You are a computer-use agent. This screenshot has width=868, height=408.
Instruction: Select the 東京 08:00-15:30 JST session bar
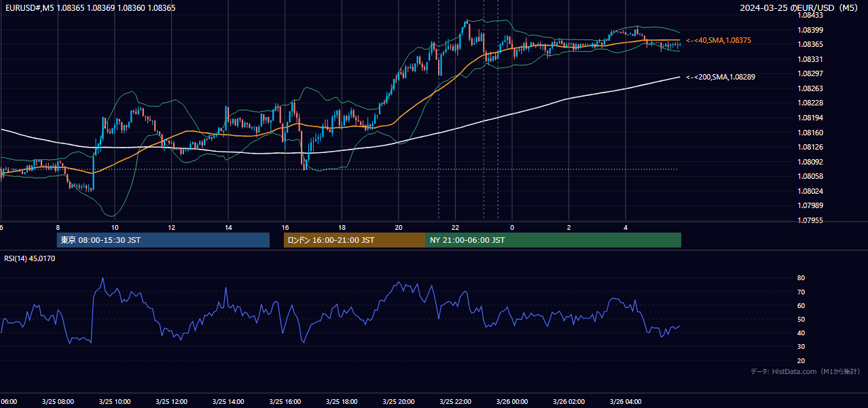[x=163, y=240]
